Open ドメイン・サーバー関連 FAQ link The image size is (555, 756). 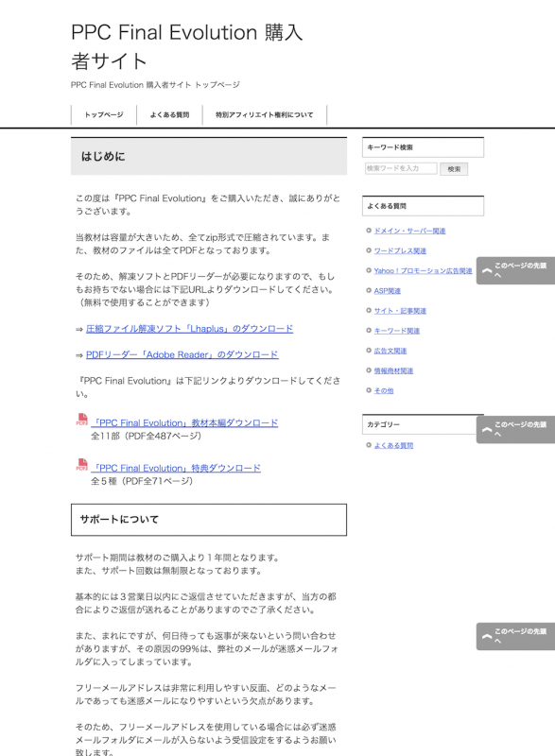pyautogui.click(x=409, y=231)
